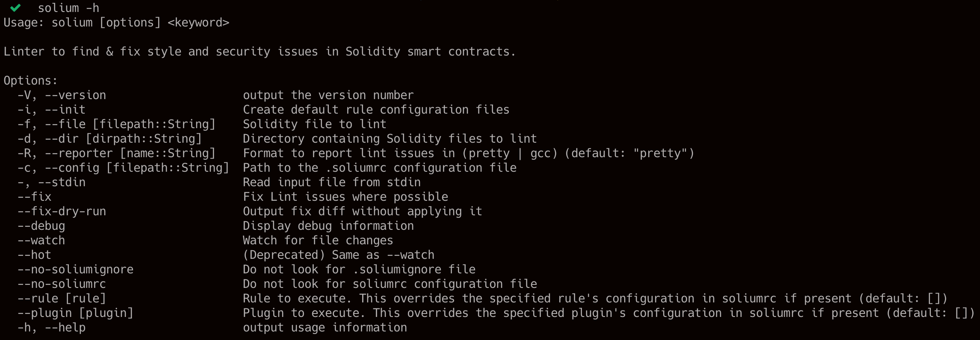Click the green checkmark prompt icon
Image resolution: width=980 pixels, height=340 pixels.
pos(15,8)
